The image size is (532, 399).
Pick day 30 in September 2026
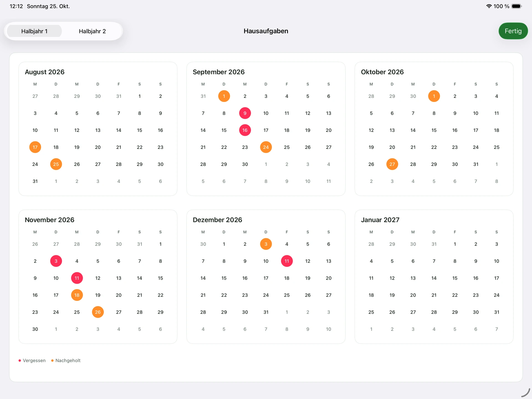[245, 164]
